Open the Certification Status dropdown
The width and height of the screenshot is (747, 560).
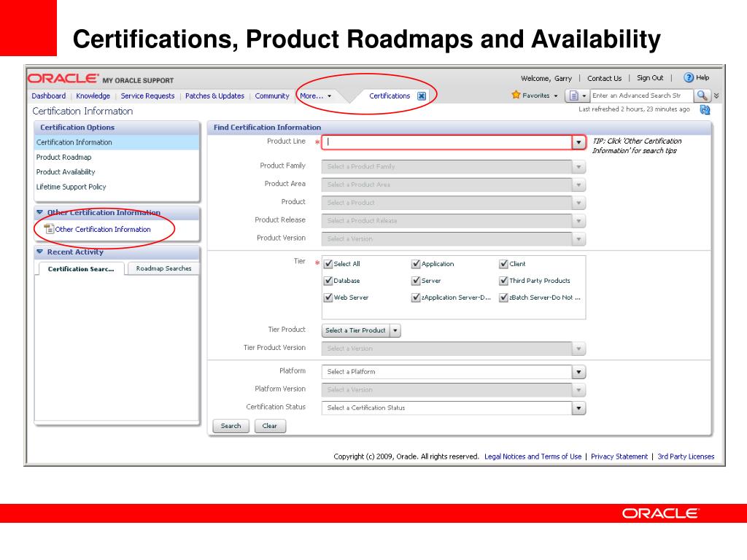tap(454, 408)
